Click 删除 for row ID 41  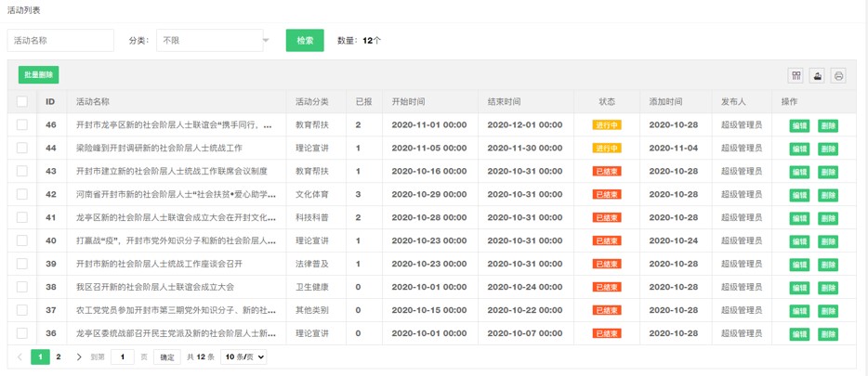tap(828, 218)
